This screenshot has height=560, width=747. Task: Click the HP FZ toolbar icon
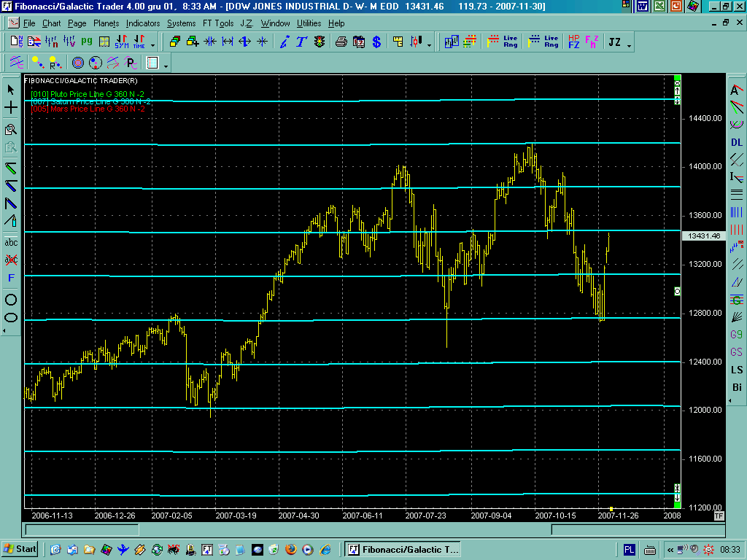coord(573,42)
